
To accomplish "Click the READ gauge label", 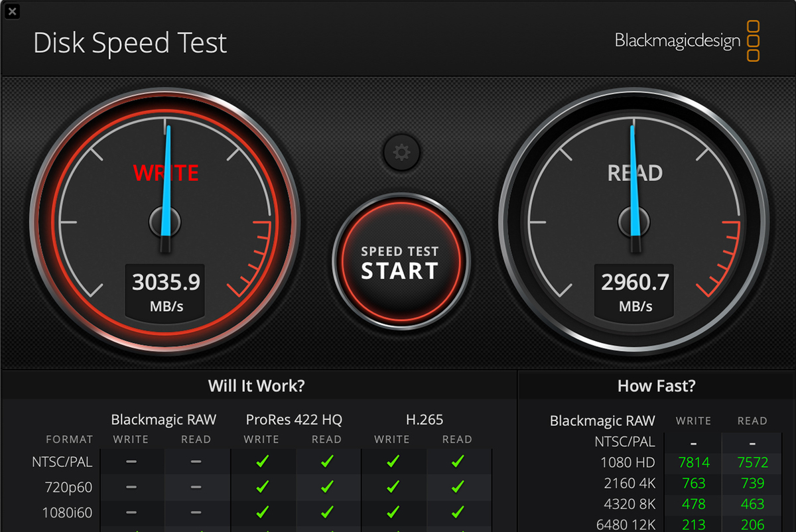I will click(x=635, y=173).
